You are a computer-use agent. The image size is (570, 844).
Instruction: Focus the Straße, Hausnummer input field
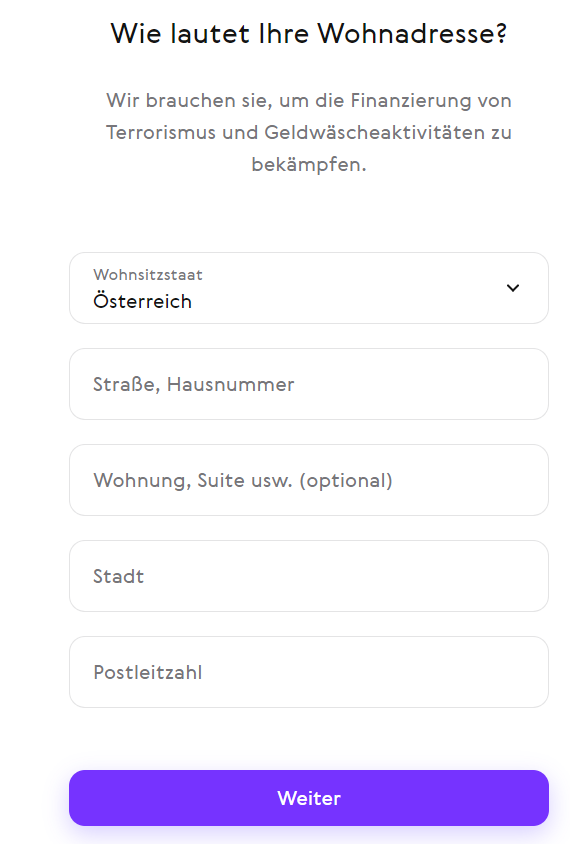click(x=309, y=384)
